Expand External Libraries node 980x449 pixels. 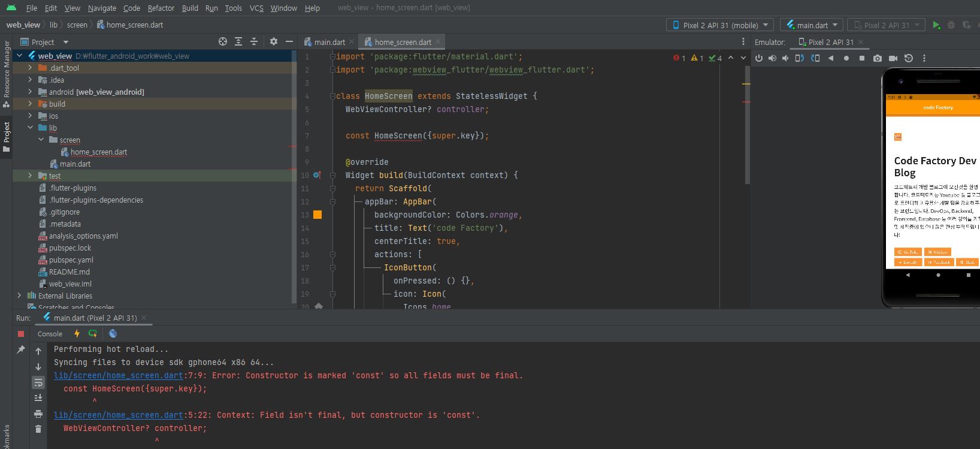pos(19,296)
